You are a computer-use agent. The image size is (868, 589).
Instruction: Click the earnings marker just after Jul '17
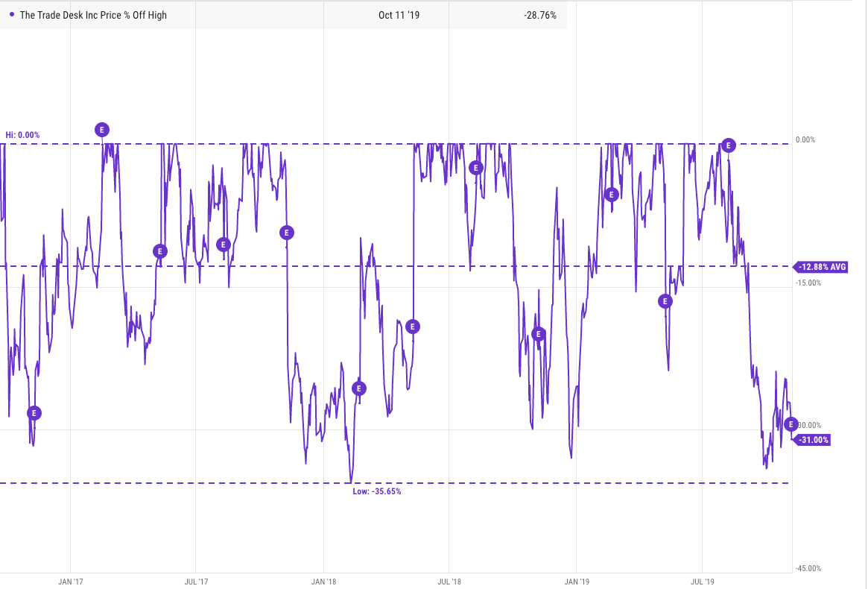(223, 244)
